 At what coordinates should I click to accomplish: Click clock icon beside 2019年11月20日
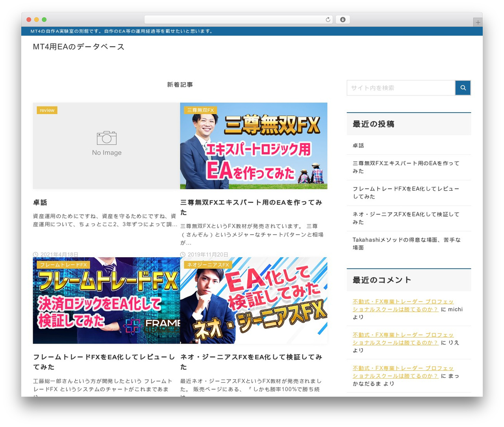coord(183,254)
